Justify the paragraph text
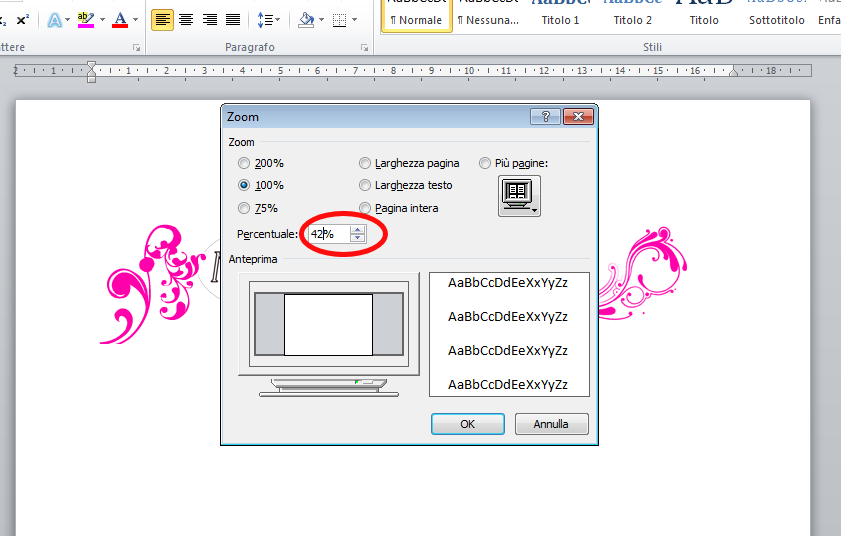 [233, 19]
